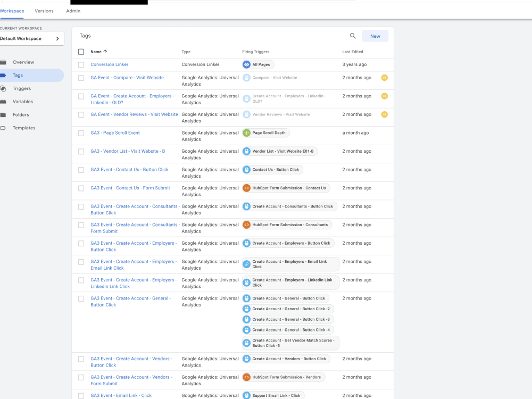Switch to the Versions tab
The height and width of the screenshot is (399, 532).
(x=44, y=11)
